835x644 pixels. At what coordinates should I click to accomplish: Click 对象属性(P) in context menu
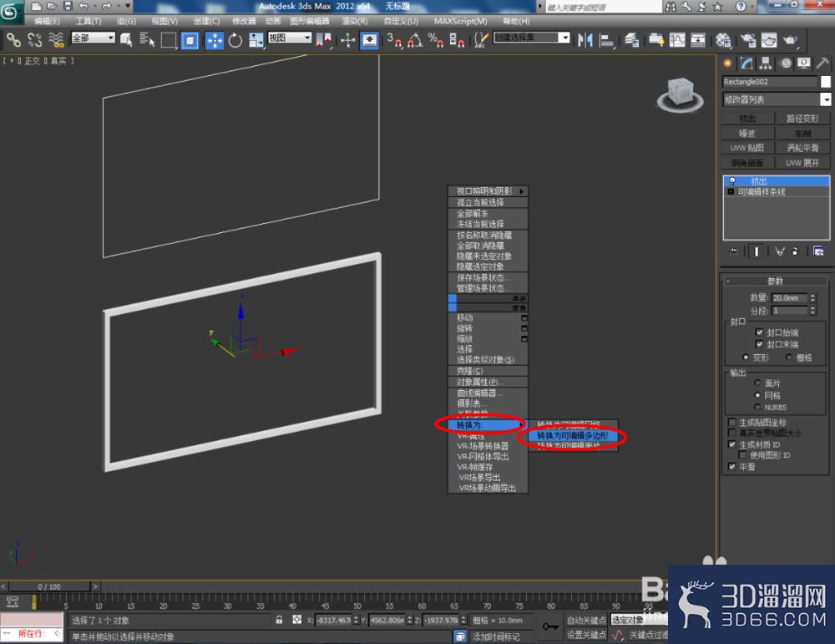(x=488, y=382)
